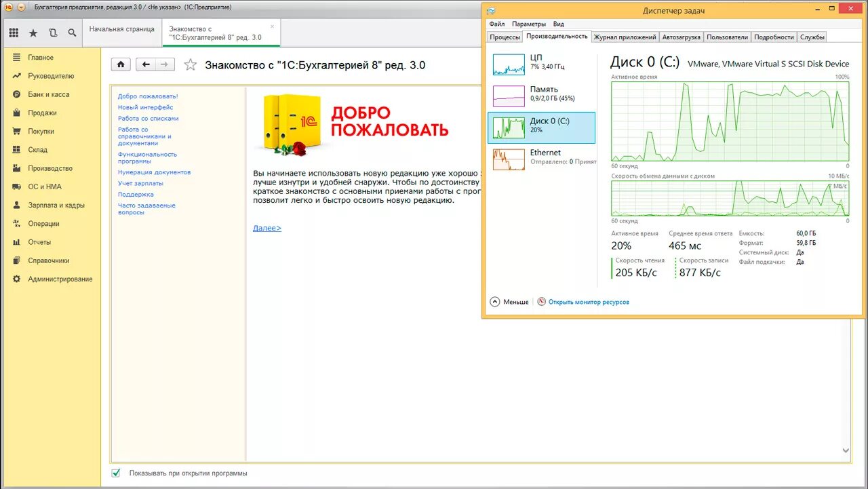This screenshot has width=868, height=489.
Task: Toggle Показывать при открытии программы checkbox
Action: (116, 473)
